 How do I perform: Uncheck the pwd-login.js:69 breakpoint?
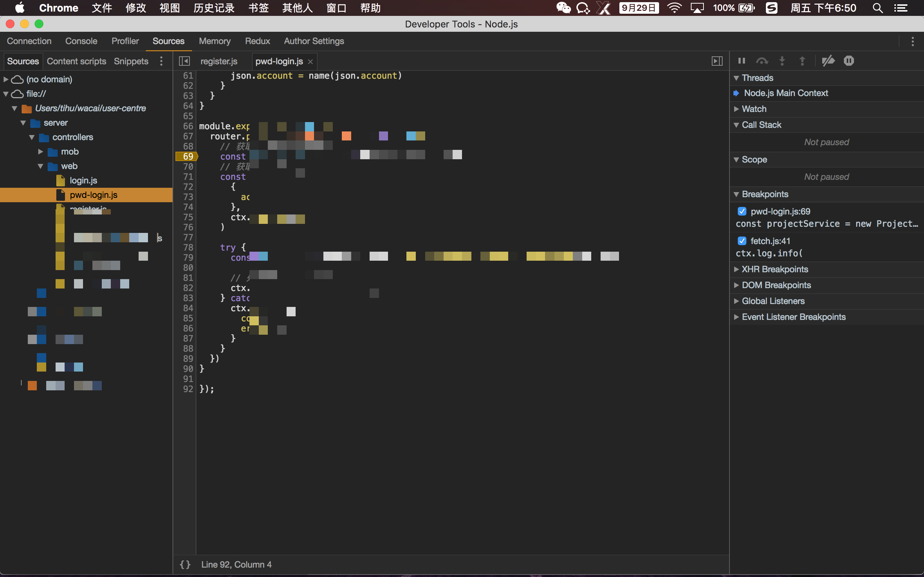click(x=742, y=212)
